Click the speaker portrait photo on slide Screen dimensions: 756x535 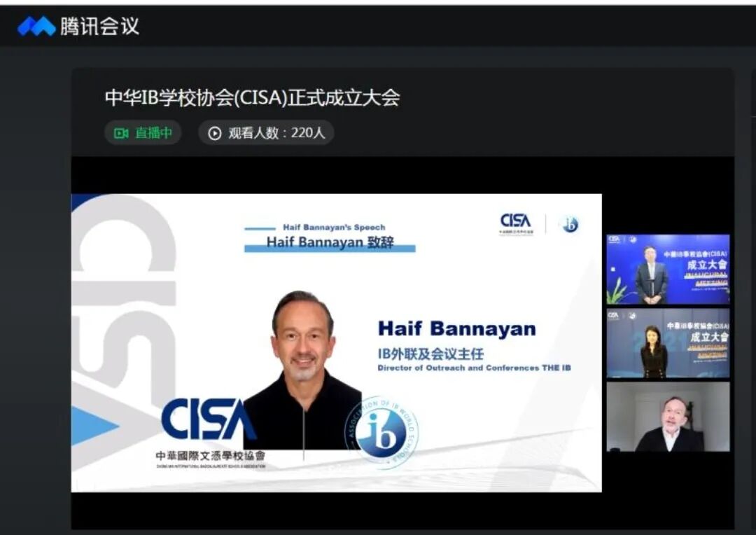tap(302, 370)
